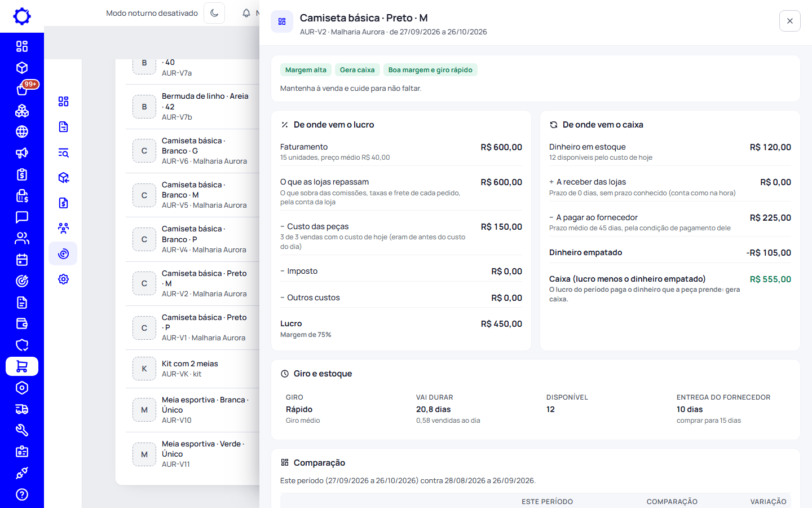Open the team group icon in the secondary sidebar
This screenshot has height=508, width=812.
tap(63, 228)
